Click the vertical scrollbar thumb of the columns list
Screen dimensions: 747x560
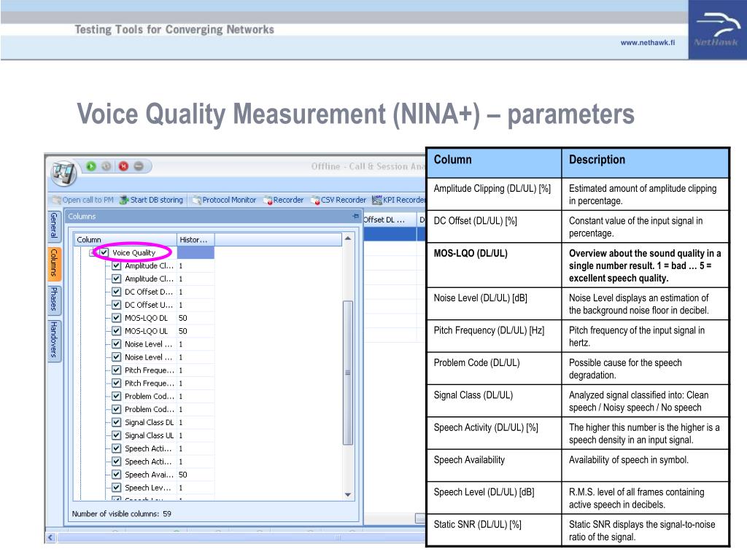coord(348,373)
